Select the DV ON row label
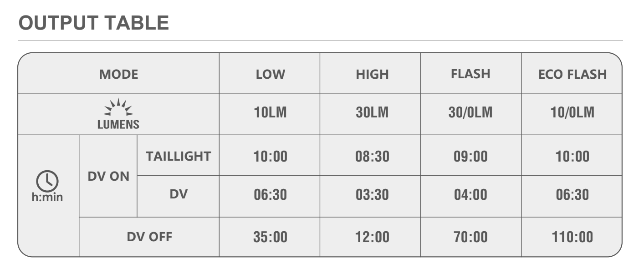This screenshot has height=274, width=644. tap(108, 176)
